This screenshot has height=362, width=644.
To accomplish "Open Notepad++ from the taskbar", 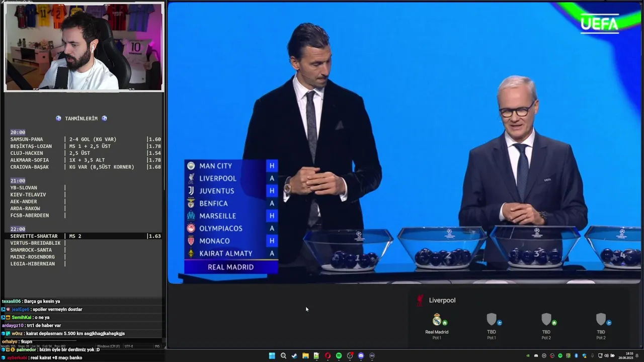I will coord(316,355).
